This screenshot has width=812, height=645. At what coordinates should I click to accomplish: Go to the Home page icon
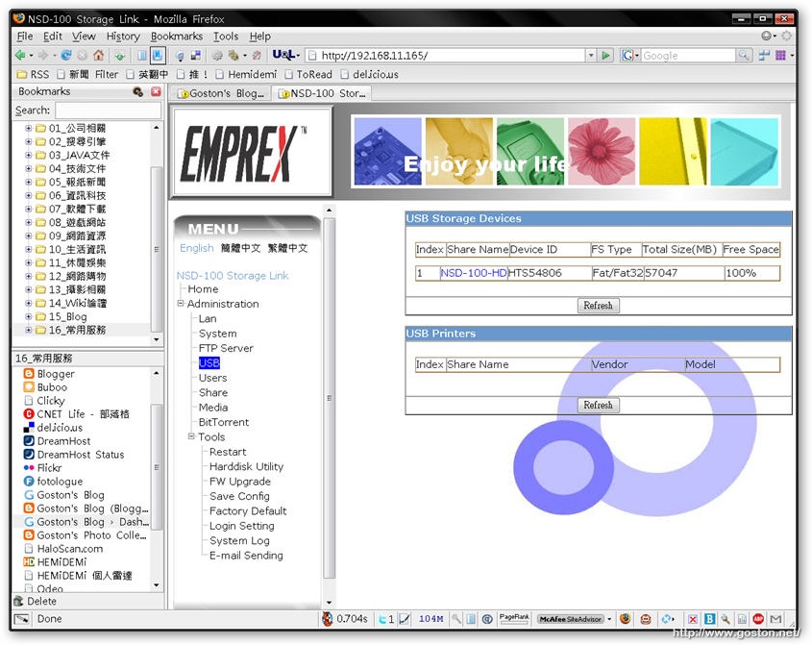pyautogui.click(x=98, y=55)
